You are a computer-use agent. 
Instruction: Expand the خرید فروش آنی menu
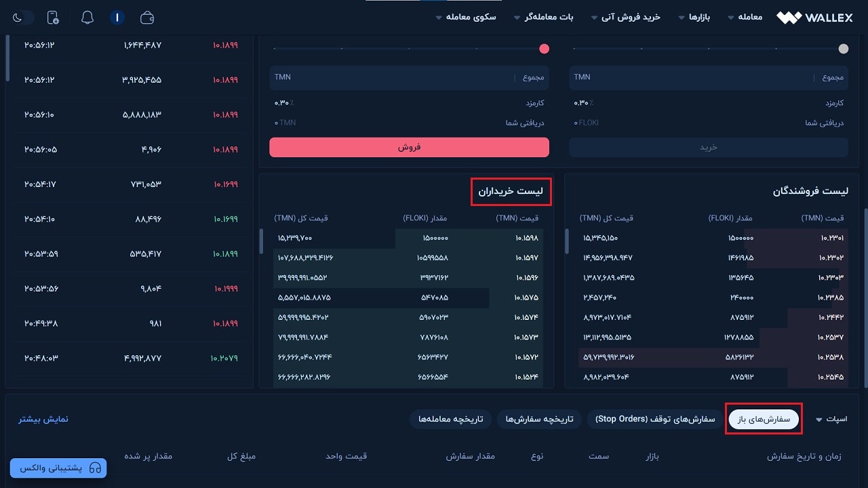point(625,17)
